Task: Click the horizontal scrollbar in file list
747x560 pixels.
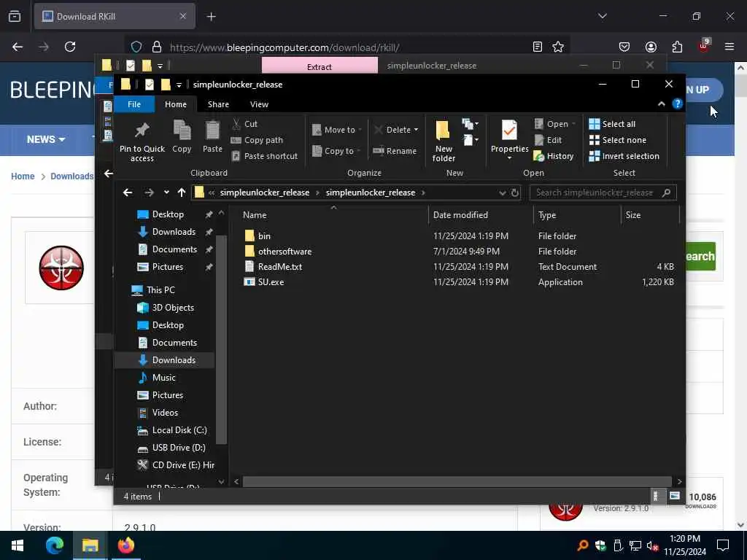Action: [x=457, y=482]
